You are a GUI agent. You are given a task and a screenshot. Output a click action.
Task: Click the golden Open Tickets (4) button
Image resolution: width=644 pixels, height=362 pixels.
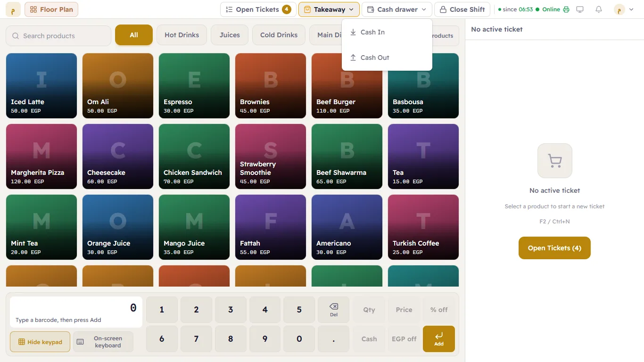click(554, 248)
